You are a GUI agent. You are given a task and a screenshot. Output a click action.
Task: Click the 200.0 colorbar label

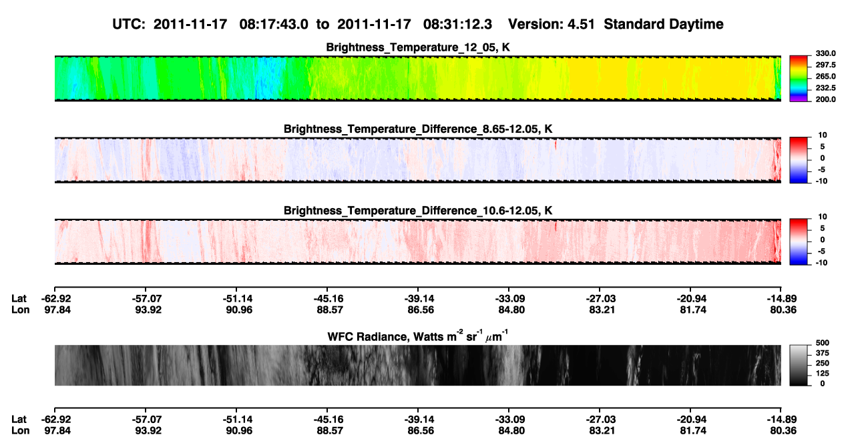[826, 99]
